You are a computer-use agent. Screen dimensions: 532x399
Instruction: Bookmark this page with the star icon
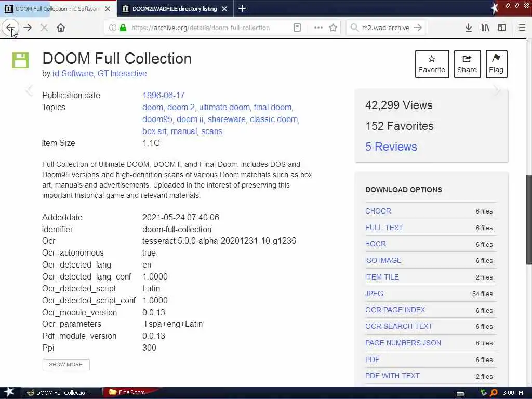[x=333, y=28]
